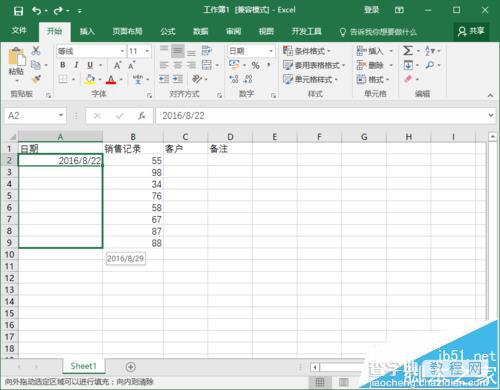Click the Fill down icon
The height and width of the screenshot is (390, 500).
408,65
